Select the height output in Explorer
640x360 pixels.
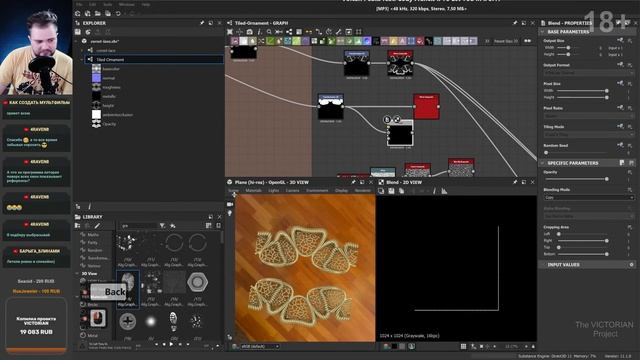108,106
